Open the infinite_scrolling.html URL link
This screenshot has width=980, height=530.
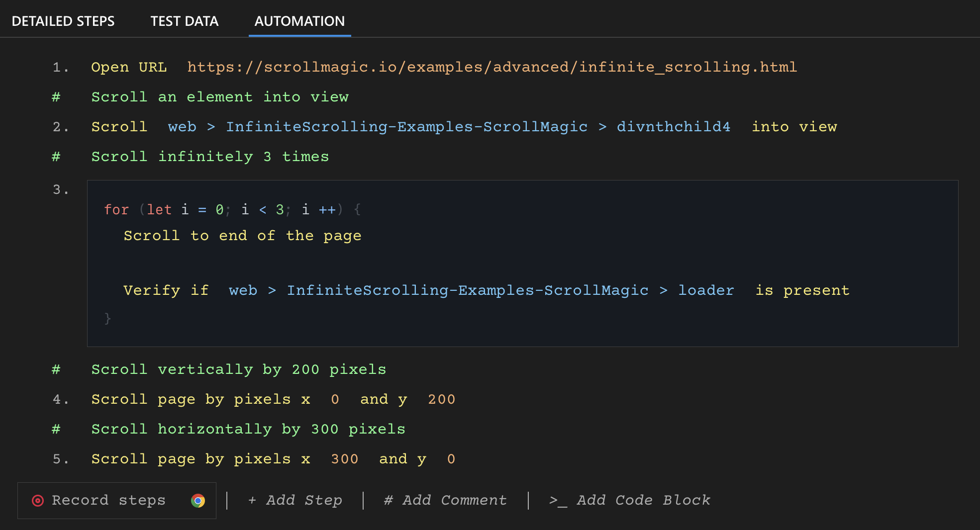pos(491,67)
